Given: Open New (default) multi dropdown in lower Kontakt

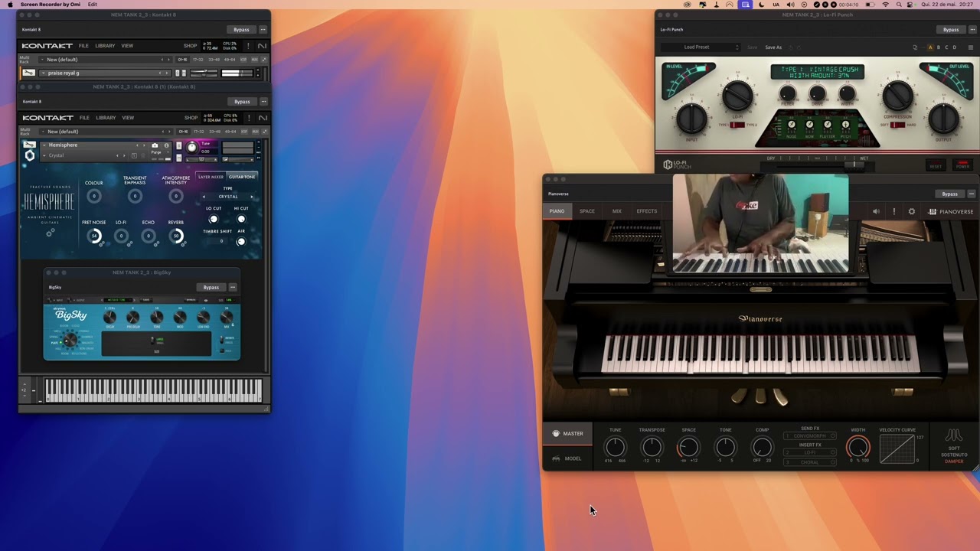Looking at the screenshot, I should (x=107, y=132).
